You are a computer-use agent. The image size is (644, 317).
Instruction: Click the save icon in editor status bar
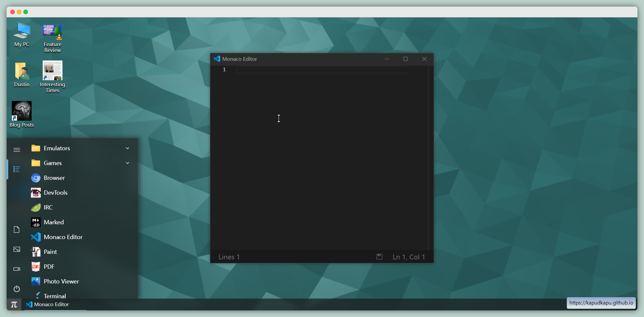pyautogui.click(x=379, y=257)
